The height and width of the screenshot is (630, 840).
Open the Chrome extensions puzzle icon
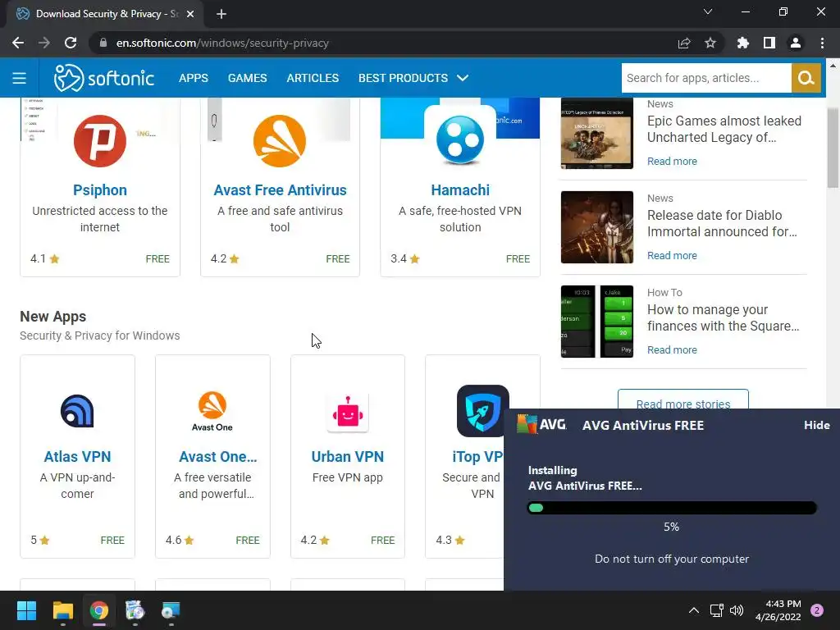(x=743, y=43)
